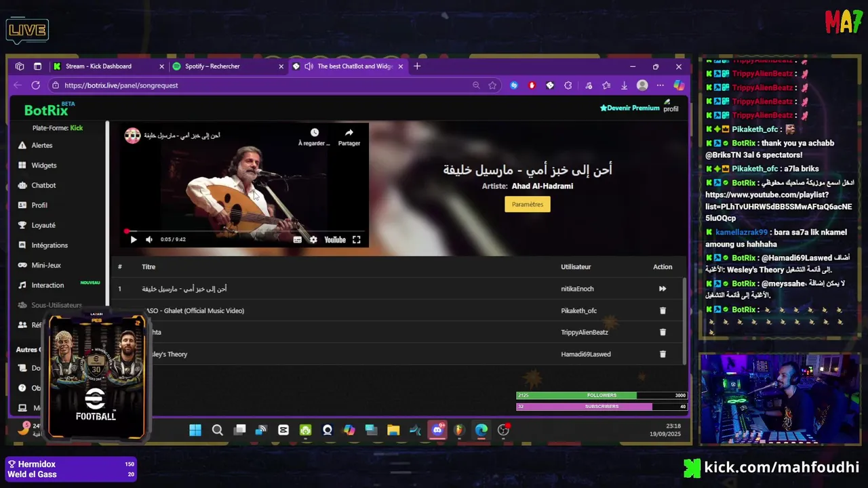Click the YouTube playlist link in chat
Screen dimensions: 868x488
[778, 206]
